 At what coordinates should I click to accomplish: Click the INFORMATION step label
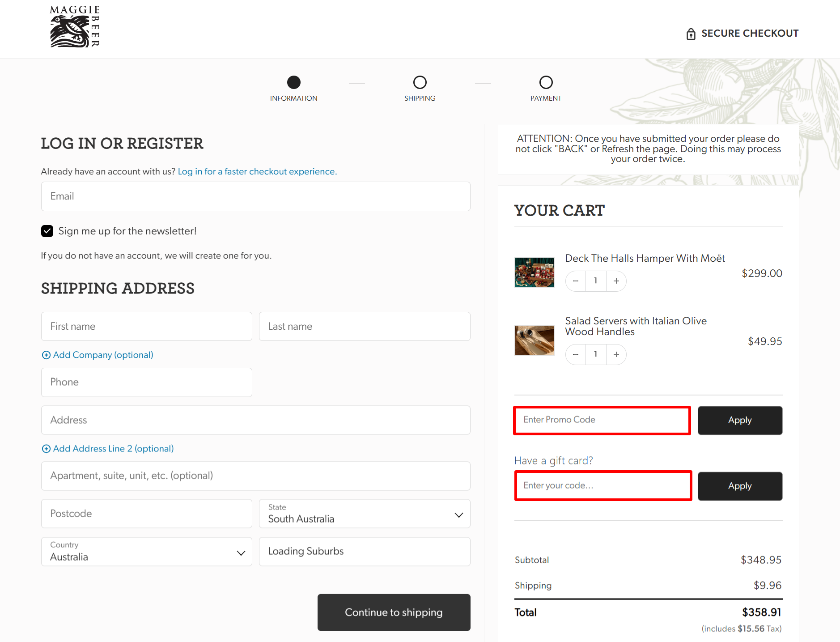293,98
